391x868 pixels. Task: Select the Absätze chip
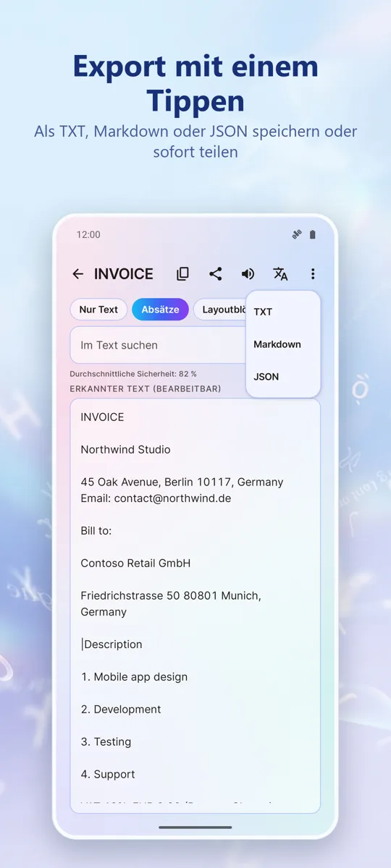[x=160, y=310]
